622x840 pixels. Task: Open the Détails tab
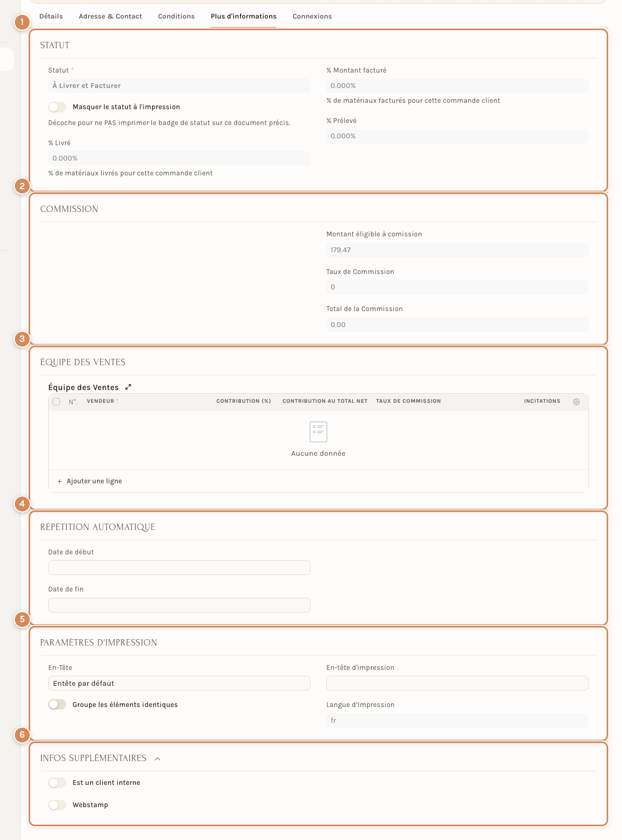51,16
